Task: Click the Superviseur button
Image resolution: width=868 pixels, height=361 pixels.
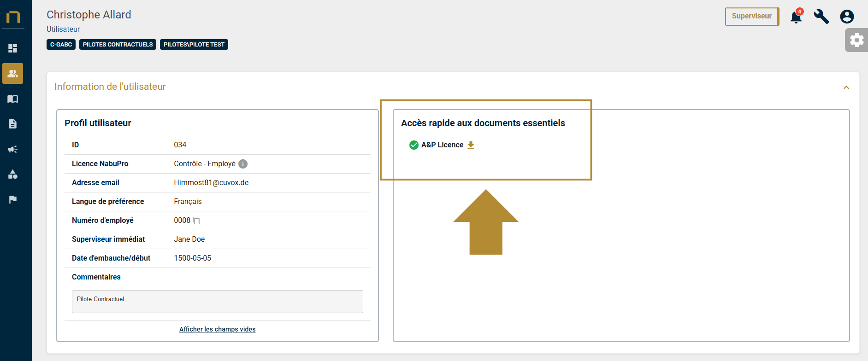Action: click(751, 16)
